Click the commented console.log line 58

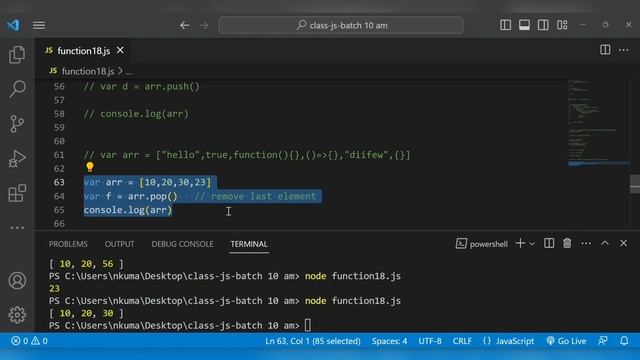pos(136,114)
